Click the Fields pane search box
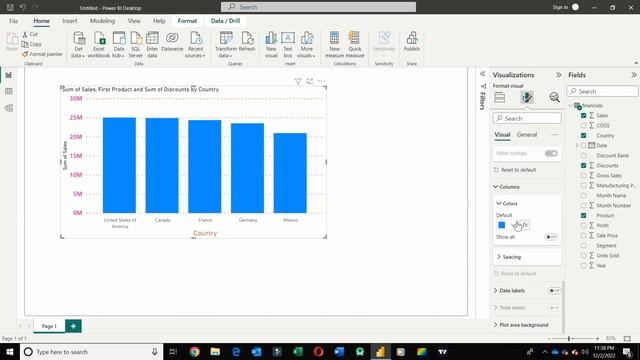 coord(602,91)
